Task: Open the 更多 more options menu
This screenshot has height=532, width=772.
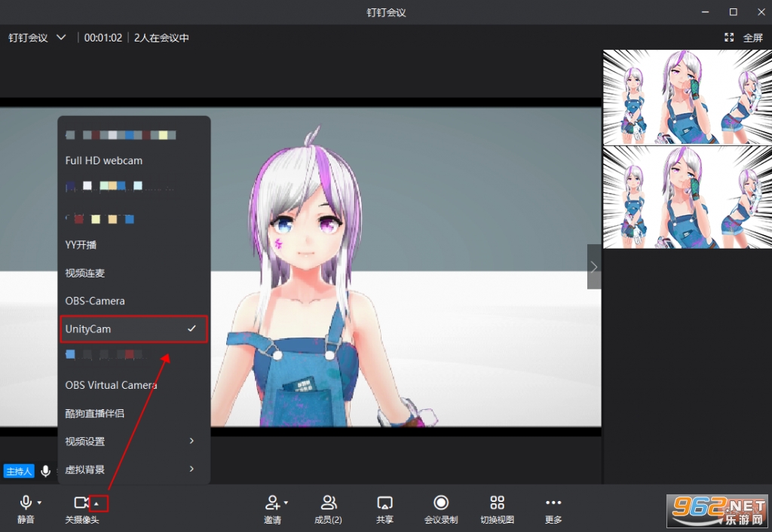Action: pos(553,509)
